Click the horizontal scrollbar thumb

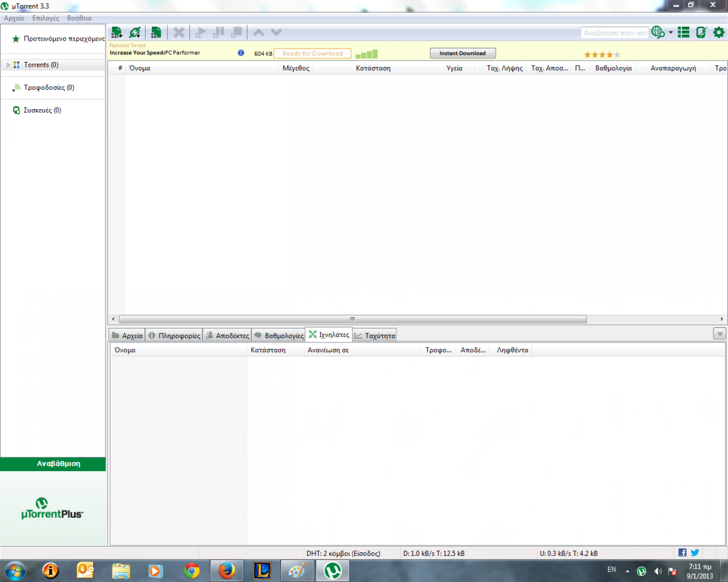click(x=352, y=319)
